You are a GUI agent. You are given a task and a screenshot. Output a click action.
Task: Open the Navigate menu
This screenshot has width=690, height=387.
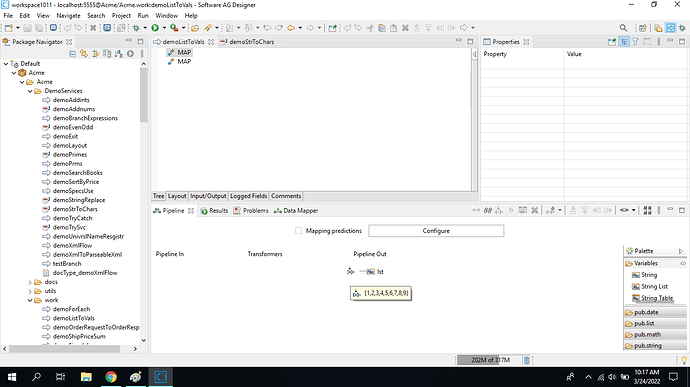(68, 15)
